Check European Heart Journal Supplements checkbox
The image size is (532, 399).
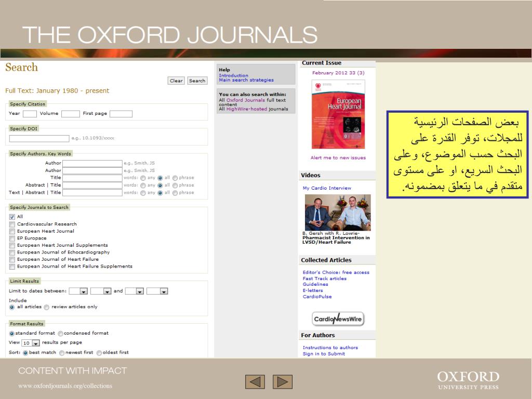pyautogui.click(x=12, y=246)
